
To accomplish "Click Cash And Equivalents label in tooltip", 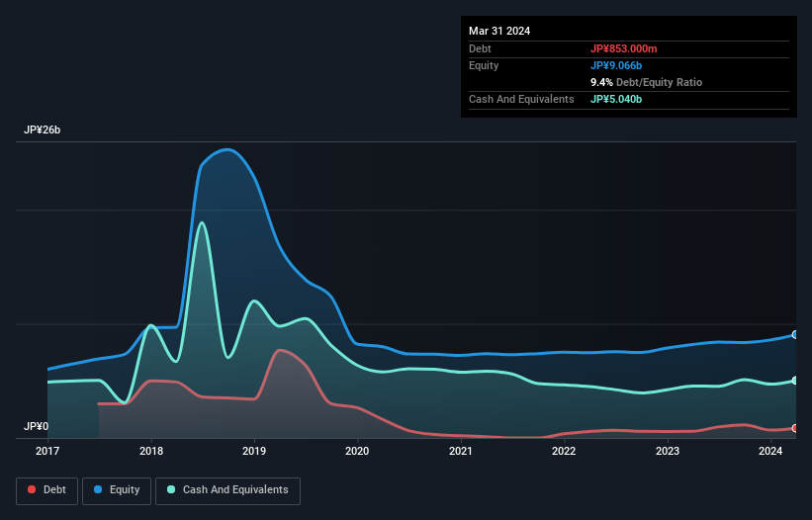I will 521,99.
